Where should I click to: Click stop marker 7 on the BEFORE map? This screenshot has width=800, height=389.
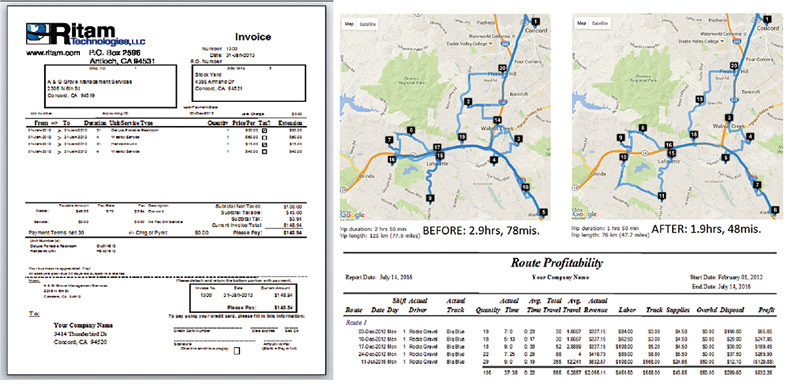pos(390,139)
